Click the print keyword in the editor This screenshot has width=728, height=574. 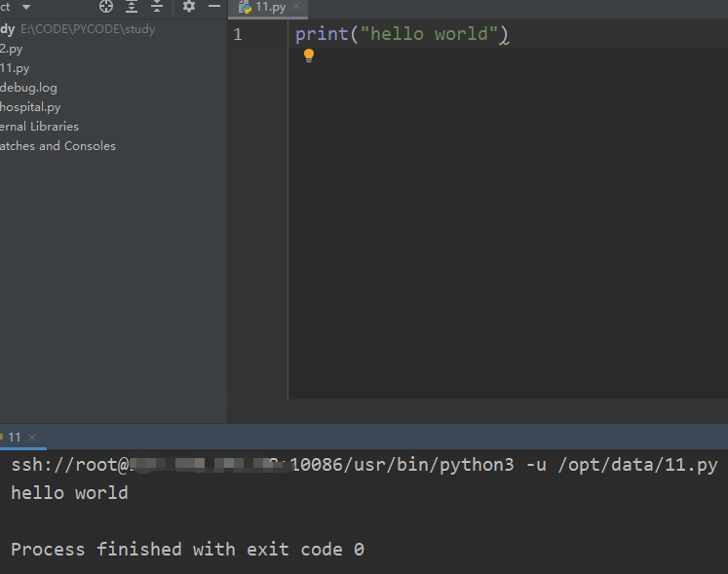coord(322,34)
